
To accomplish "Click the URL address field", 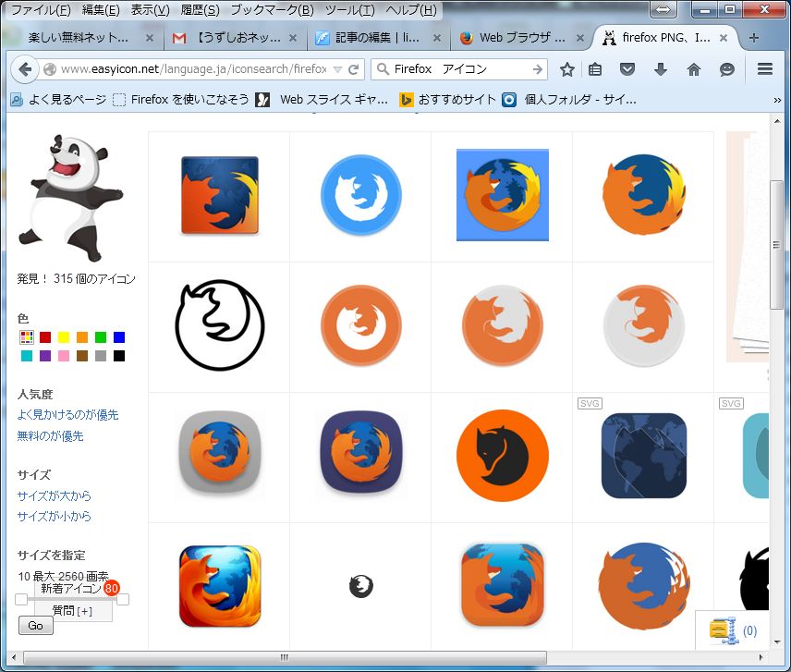I will tap(193, 69).
